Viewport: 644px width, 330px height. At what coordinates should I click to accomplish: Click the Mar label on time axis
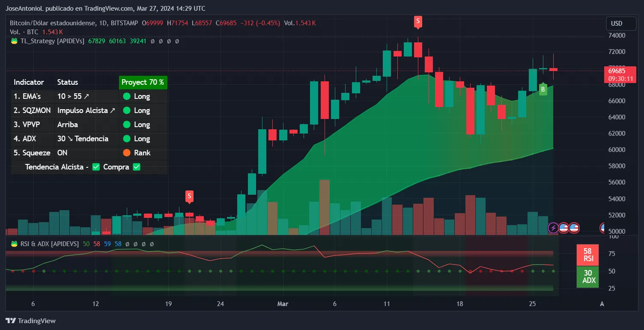point(282,304)
